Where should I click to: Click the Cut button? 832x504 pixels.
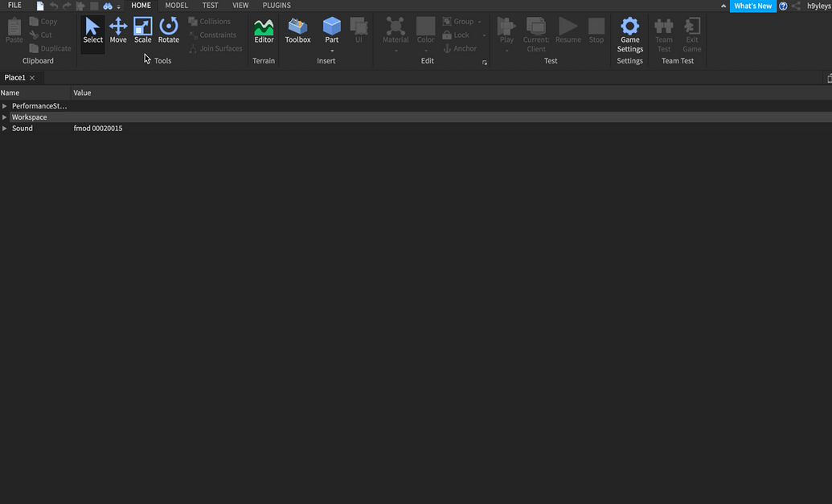coord(41,35)
